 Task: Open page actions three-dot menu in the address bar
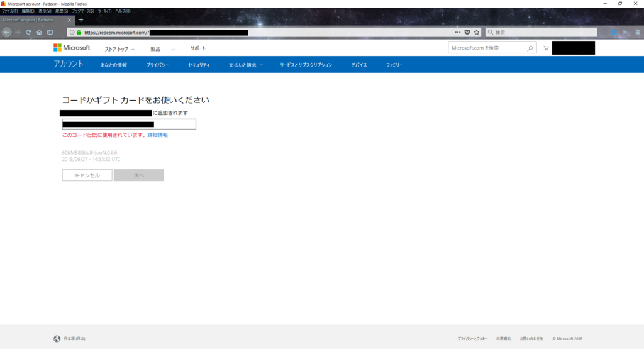458,32
